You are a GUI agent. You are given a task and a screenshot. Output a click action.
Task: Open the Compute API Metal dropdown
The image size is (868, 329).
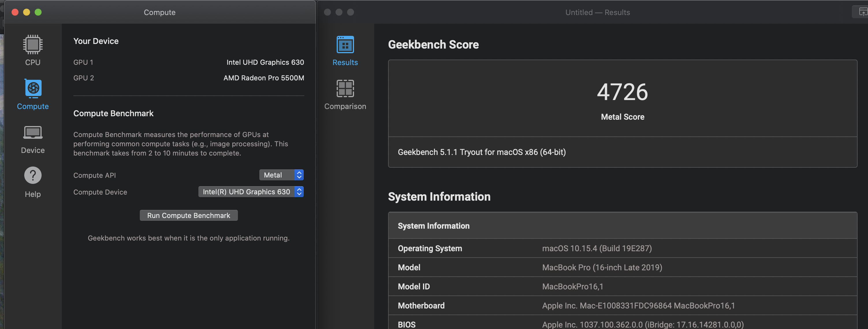(281, 175)
